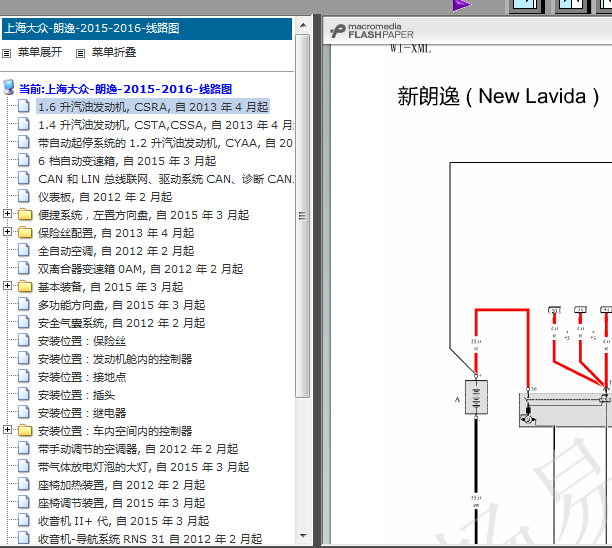This screenshot has width=612, height=548.
Task: Click the tree panel scroll-down arrow
Action: 303,536
